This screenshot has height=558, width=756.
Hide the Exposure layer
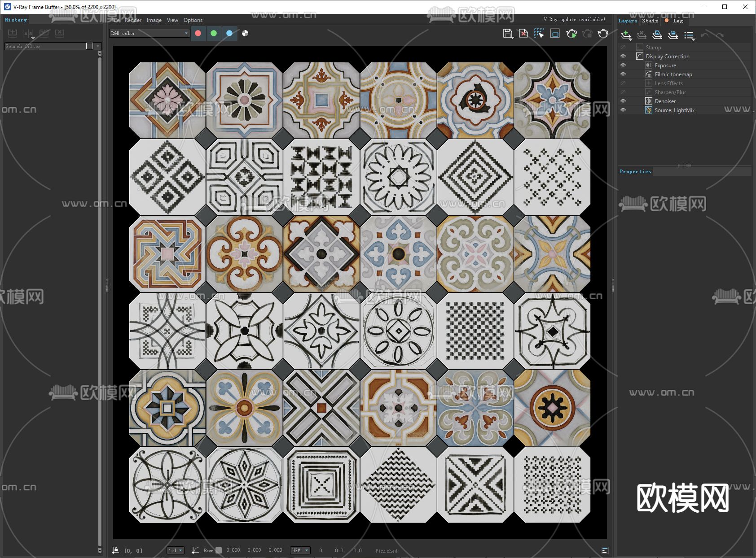[x=623, y=65]
